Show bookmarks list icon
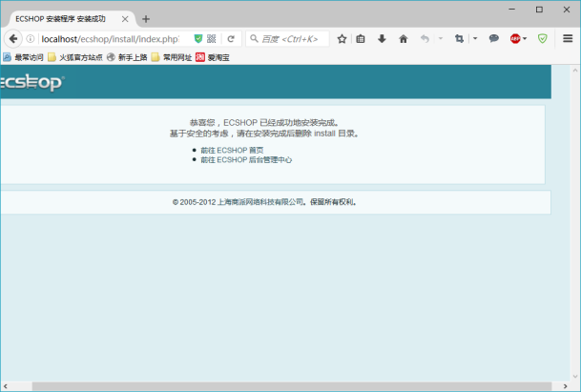The height and width of the screenshot is (392, 581). tap(361, 38)
